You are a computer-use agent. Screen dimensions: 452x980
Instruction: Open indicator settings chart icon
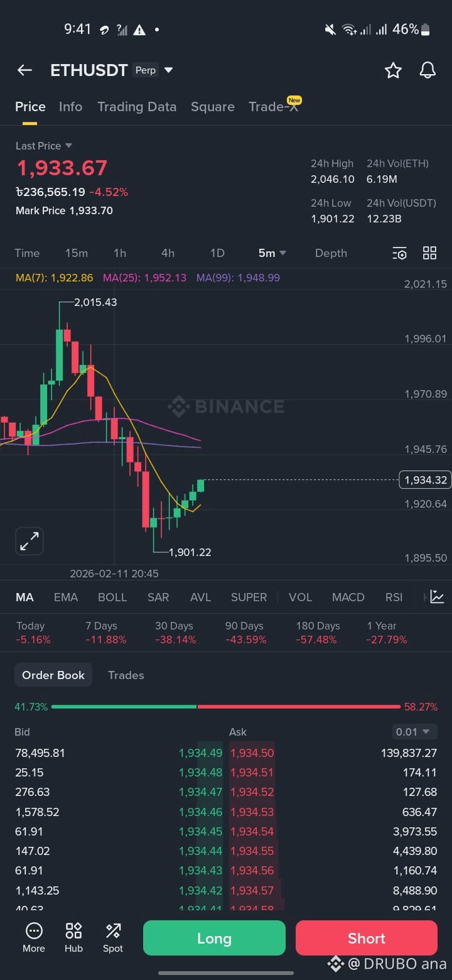[437, 597]
